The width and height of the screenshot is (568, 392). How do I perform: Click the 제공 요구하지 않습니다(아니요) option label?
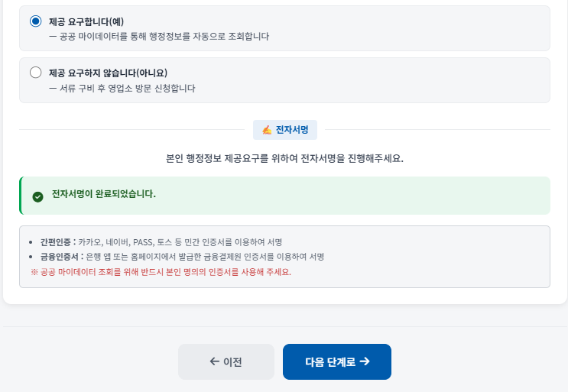click(109, 73)
